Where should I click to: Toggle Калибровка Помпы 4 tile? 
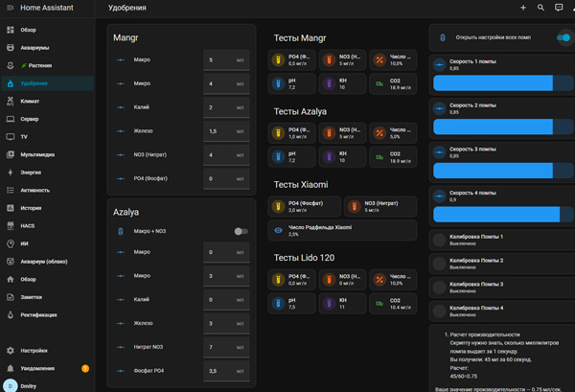pos(502,311)
